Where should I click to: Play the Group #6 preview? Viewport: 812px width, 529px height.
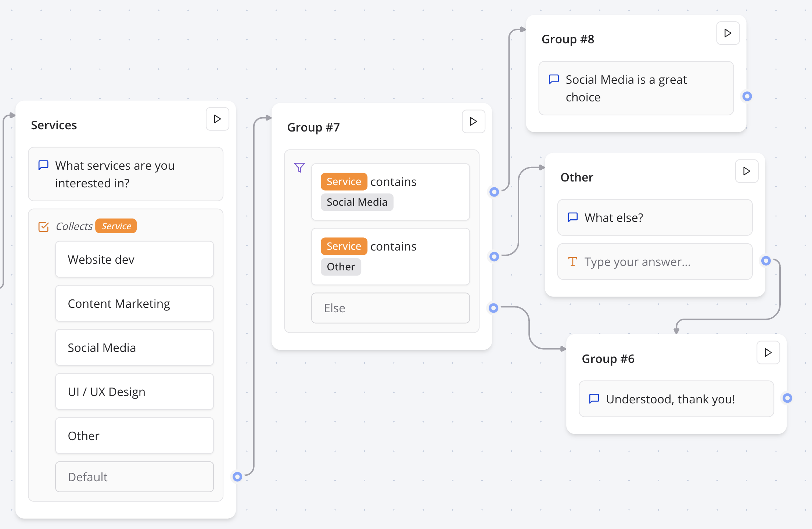[x=768, y=352]
